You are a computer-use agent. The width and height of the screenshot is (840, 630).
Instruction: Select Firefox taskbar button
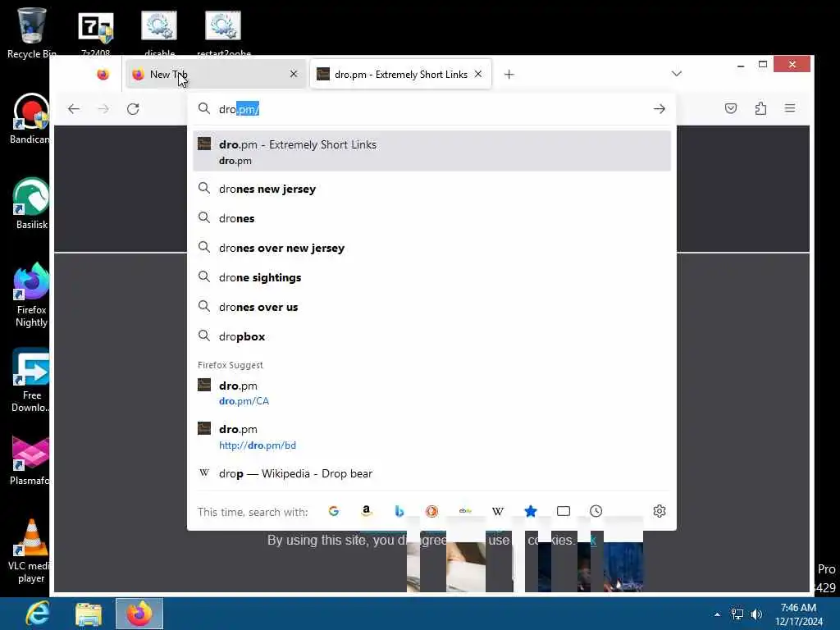[139, 614]
